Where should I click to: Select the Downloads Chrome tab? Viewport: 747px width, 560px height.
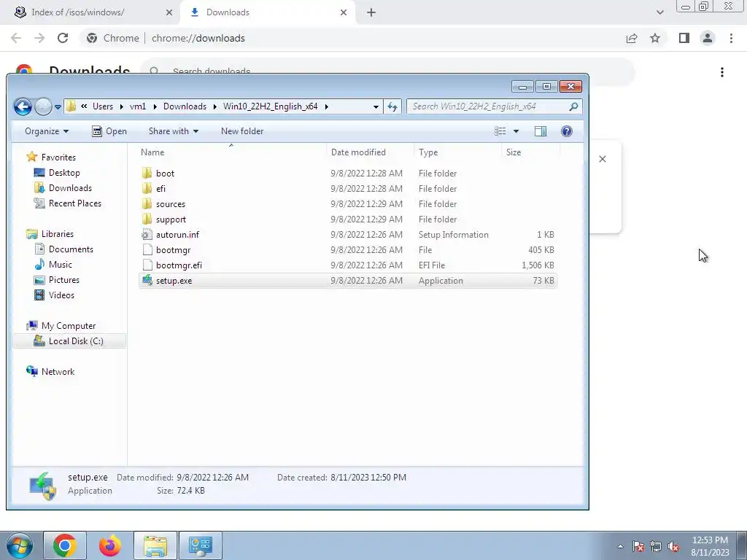coord(267,12)
